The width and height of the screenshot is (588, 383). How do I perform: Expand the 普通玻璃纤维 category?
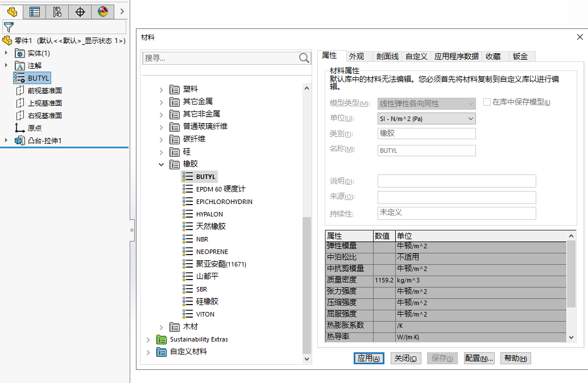(161, 127)
